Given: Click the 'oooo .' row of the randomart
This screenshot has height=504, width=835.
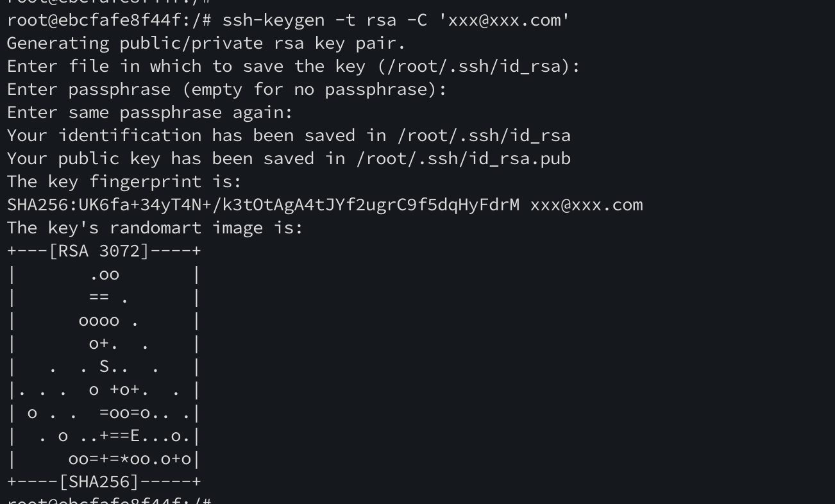Looking at the screenshot, I should [108, 321].
